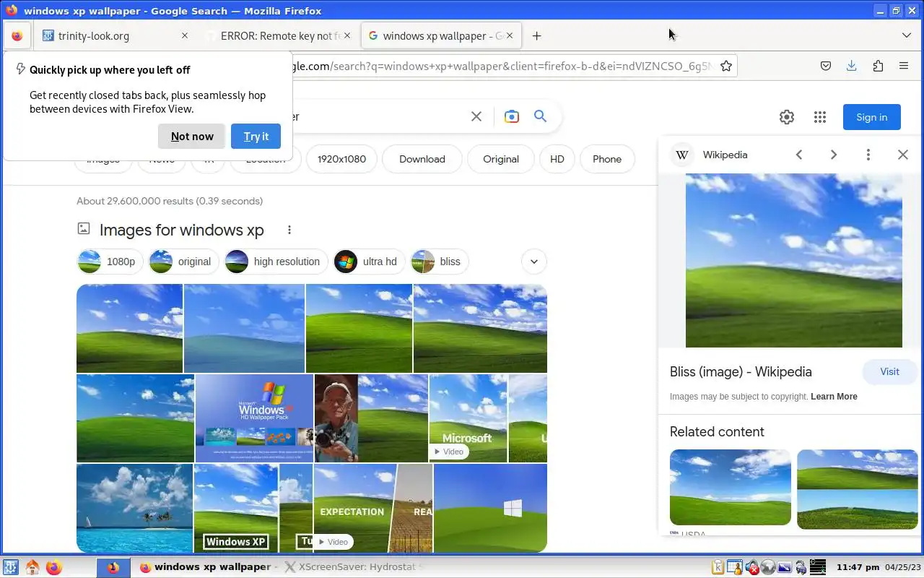Choose the bliss suggestion chip
Image resolution: width=924 pixels, height=578 pixels.
[440, 262]
